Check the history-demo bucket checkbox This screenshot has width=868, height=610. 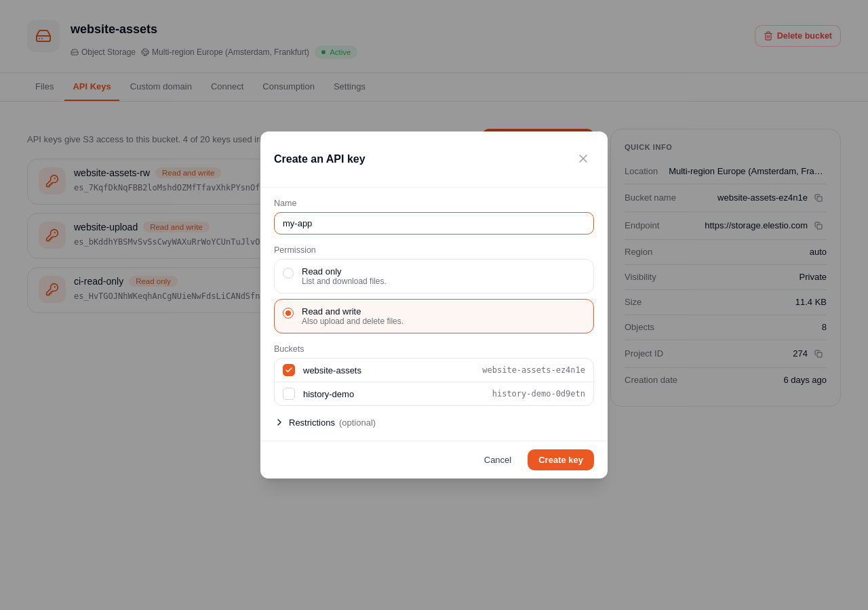pos(289,394)
